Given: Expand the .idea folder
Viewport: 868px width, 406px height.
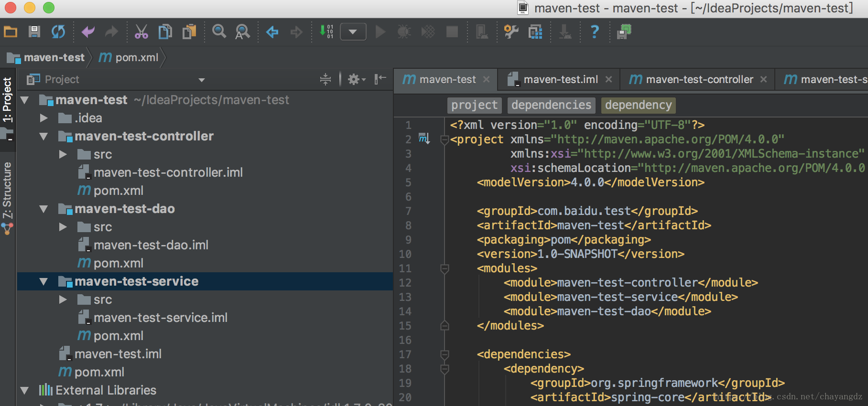Looking at the screenshot, I should click(44, 118).
